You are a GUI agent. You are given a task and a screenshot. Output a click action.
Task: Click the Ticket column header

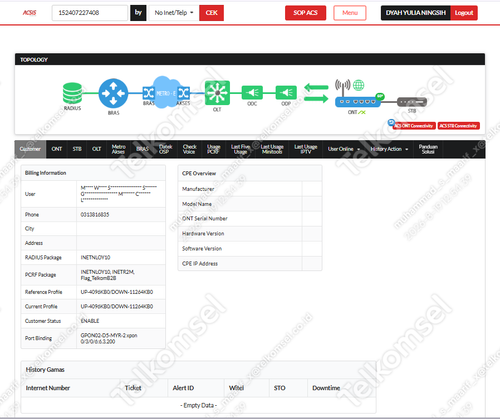point(133,388)
